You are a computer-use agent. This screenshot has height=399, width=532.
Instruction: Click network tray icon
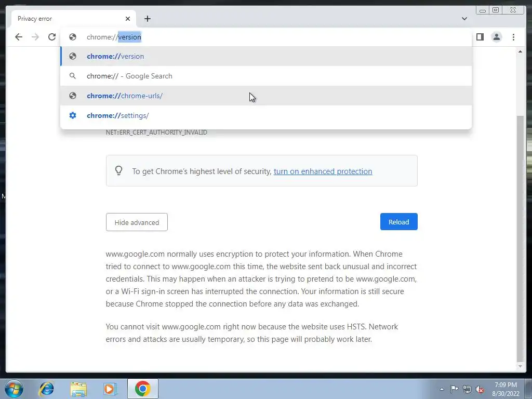(x=467, y=389)
